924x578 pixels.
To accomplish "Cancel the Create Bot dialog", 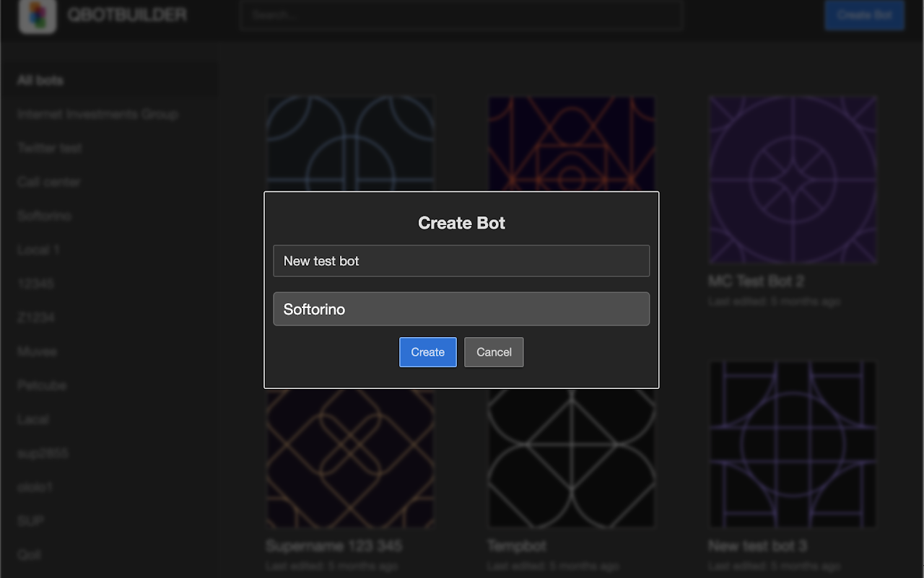I will [494, 352].
